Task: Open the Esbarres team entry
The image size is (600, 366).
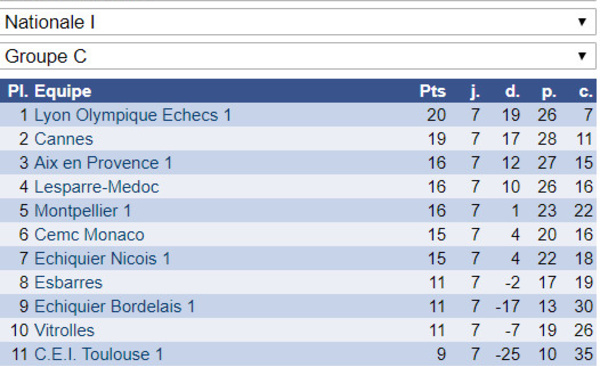Action: 68,283
